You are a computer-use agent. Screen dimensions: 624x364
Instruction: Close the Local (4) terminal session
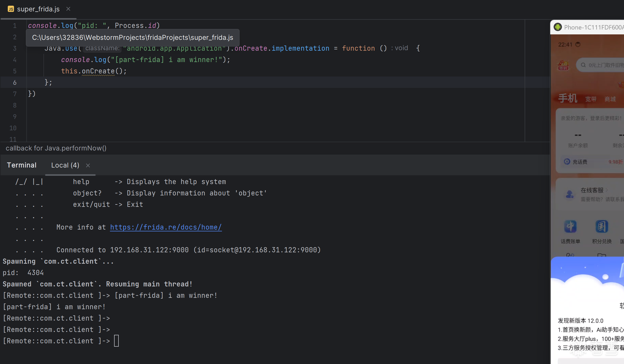pos(88,165)
